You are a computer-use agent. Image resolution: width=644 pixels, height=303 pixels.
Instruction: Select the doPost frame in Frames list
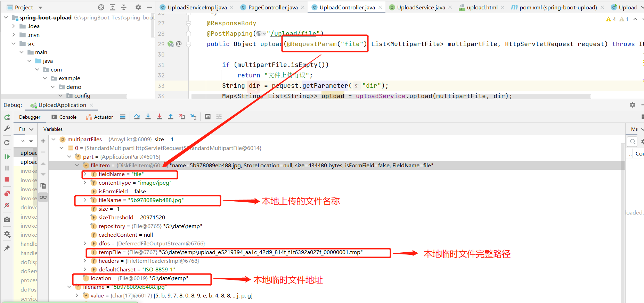pos(29,289)
